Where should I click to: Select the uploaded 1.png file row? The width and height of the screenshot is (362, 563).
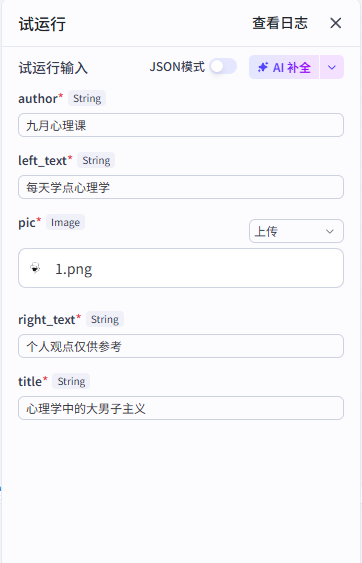(181, 268)
